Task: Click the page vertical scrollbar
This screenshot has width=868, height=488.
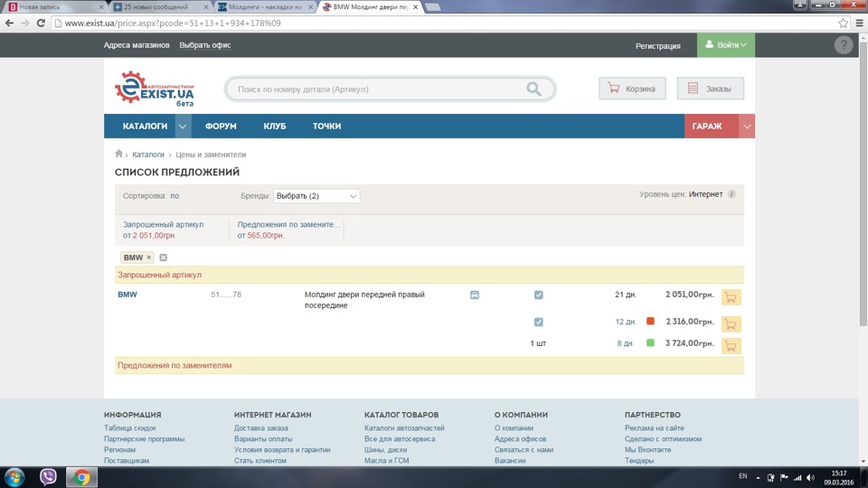Action: 863,183
